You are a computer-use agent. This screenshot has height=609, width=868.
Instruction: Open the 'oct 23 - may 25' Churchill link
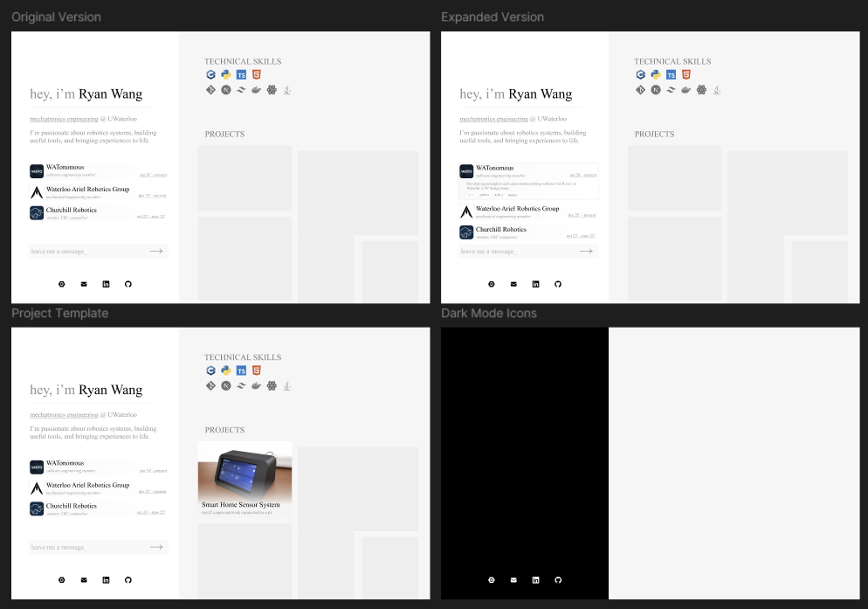150,217
